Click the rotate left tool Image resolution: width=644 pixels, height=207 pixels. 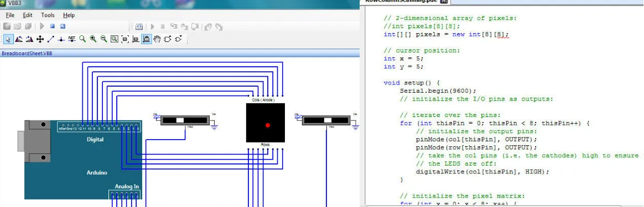coord(18,39)
